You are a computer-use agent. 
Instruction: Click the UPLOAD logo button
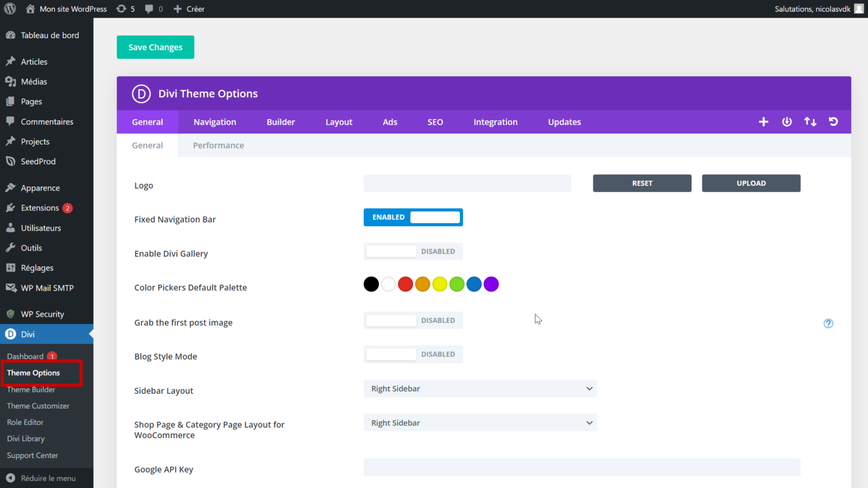(751, 183)
